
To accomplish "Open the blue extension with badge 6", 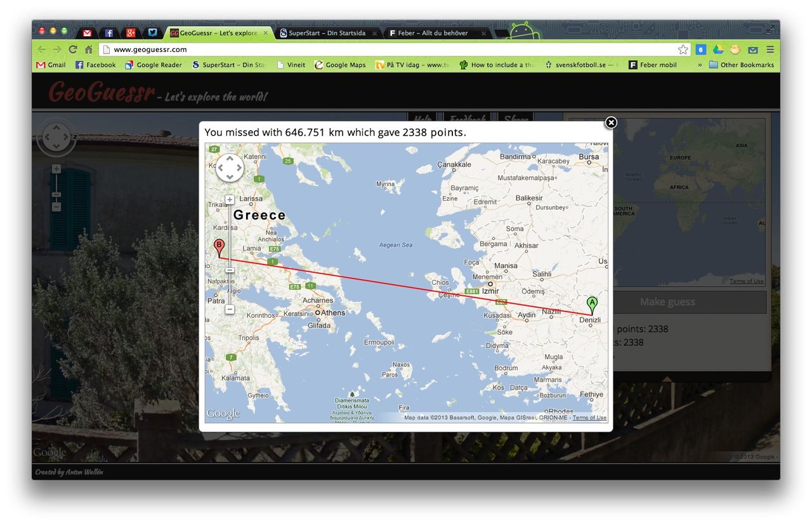I will (x=701, y=49).
